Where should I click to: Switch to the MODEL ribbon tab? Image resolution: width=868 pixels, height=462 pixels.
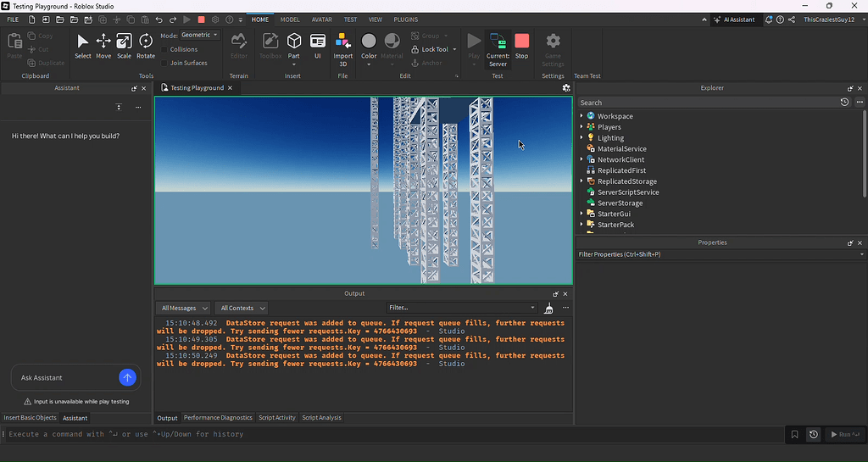click(290, 19)
